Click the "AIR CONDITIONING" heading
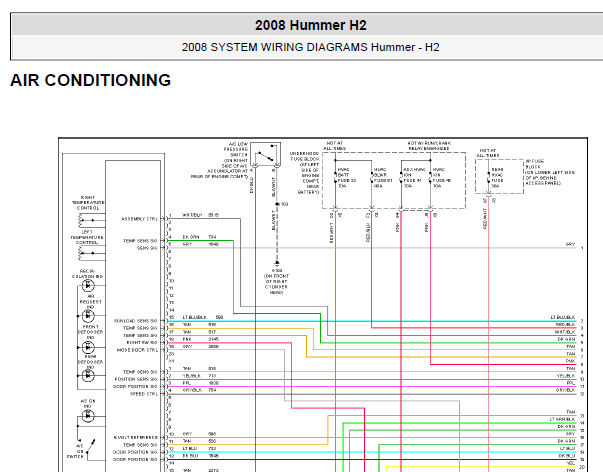The width and height of the screenshot is (603, 472). tap(90, 80)
